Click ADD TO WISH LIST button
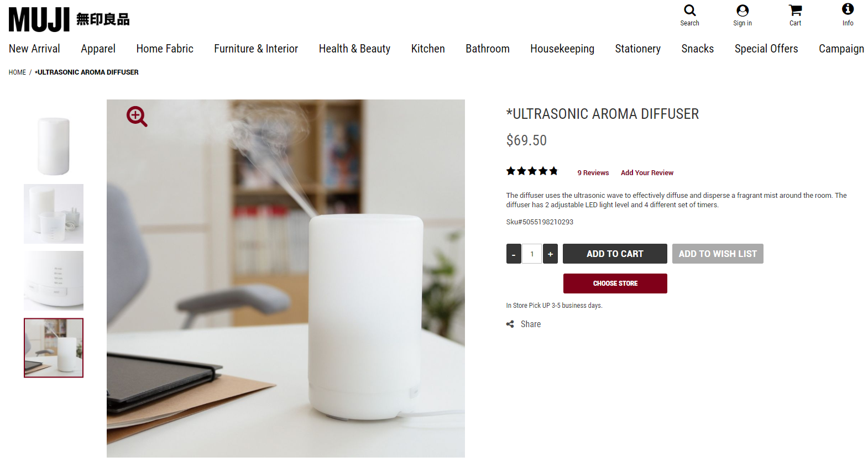 pos(718,254)
